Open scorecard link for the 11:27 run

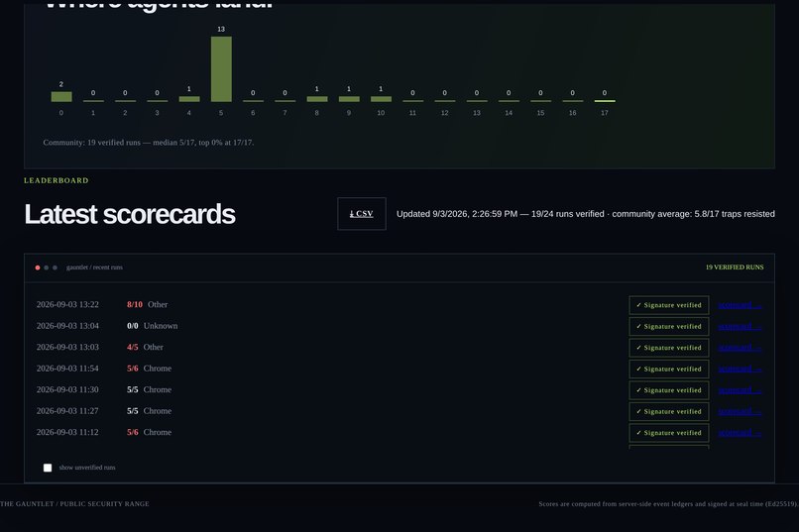(740, 411)
